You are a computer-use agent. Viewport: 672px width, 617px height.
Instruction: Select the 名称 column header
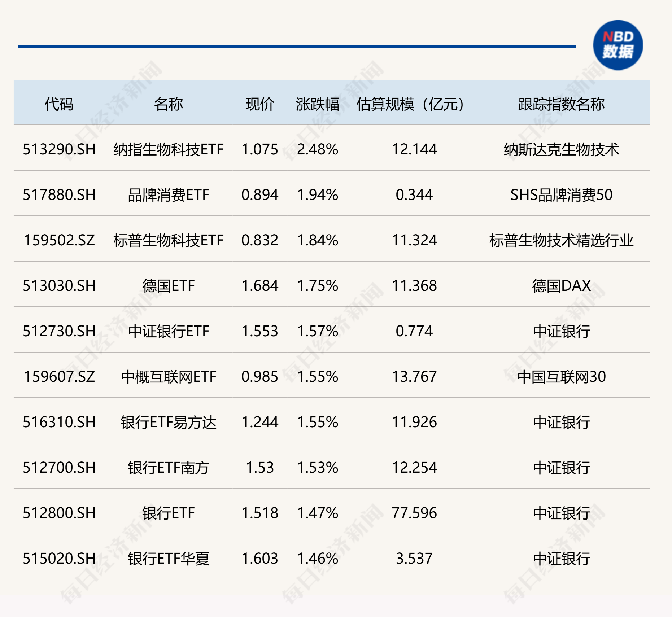pyautogui.click(x=168, y=104)
